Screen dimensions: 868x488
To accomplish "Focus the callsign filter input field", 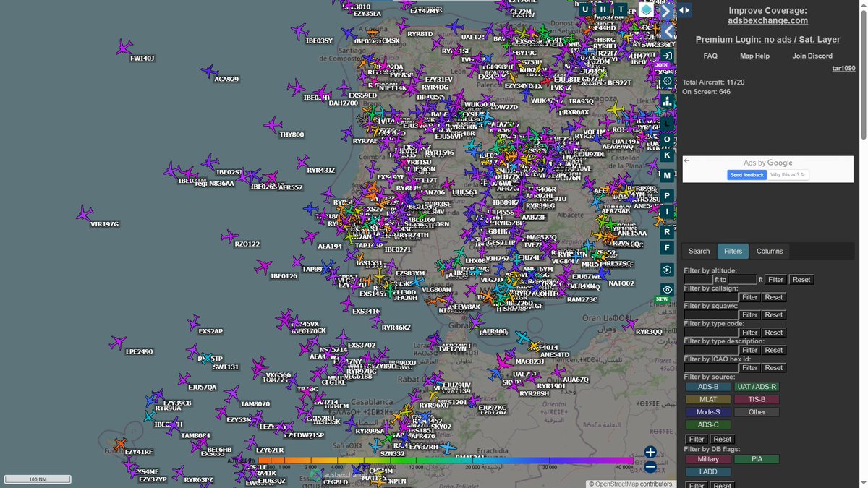I will tap(710, 297).
